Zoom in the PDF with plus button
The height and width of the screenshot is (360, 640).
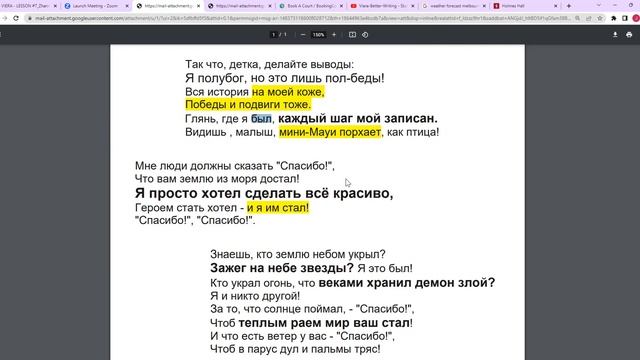point(334,35)
